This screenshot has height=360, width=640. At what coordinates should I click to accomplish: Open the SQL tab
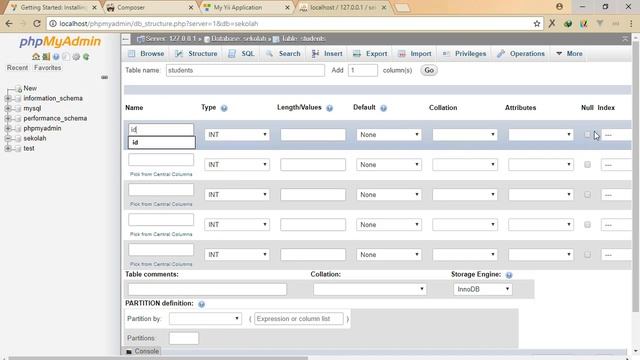coord(242,54)
